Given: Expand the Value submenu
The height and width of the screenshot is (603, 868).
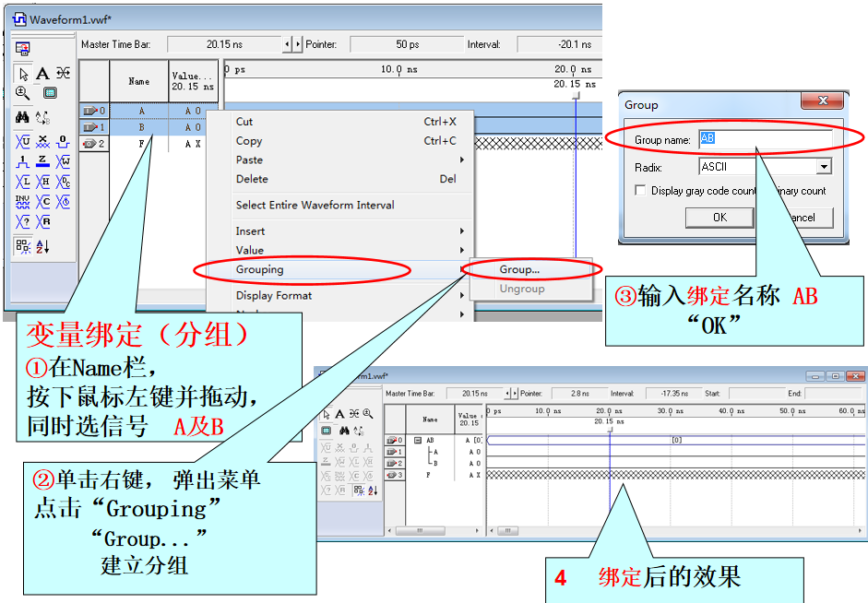Looking at the screenshot, I should (x=352, y=250).
